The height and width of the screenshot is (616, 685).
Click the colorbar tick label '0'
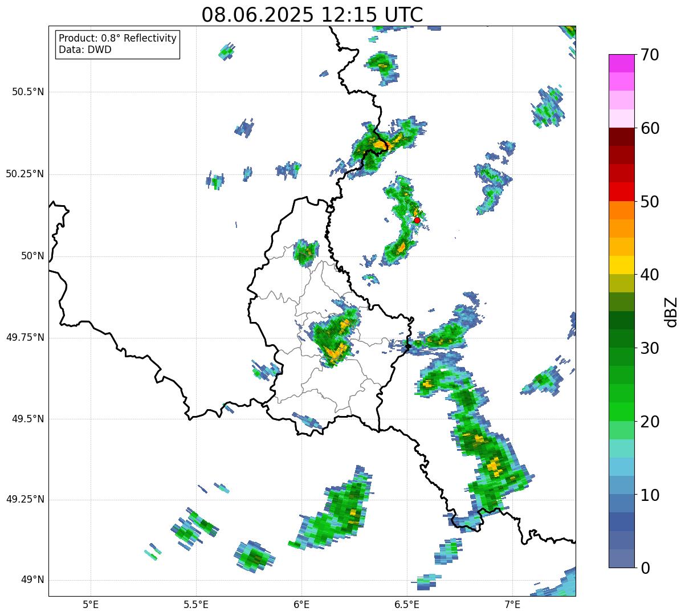tap(645, 568)
